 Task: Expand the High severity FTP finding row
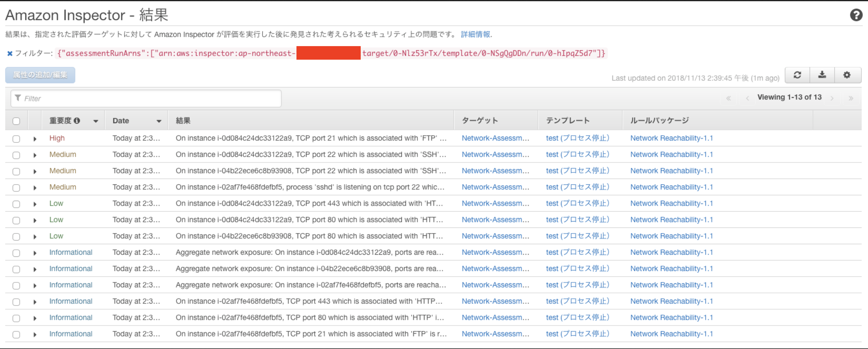(35, 139)
